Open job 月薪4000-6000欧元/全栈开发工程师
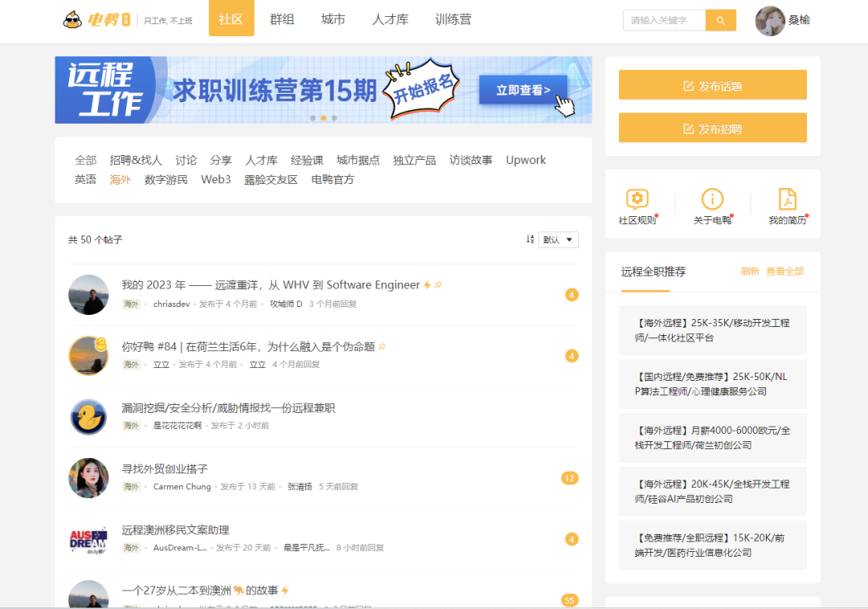The width and height of the screenshot is (868, 609). point(712,438)
